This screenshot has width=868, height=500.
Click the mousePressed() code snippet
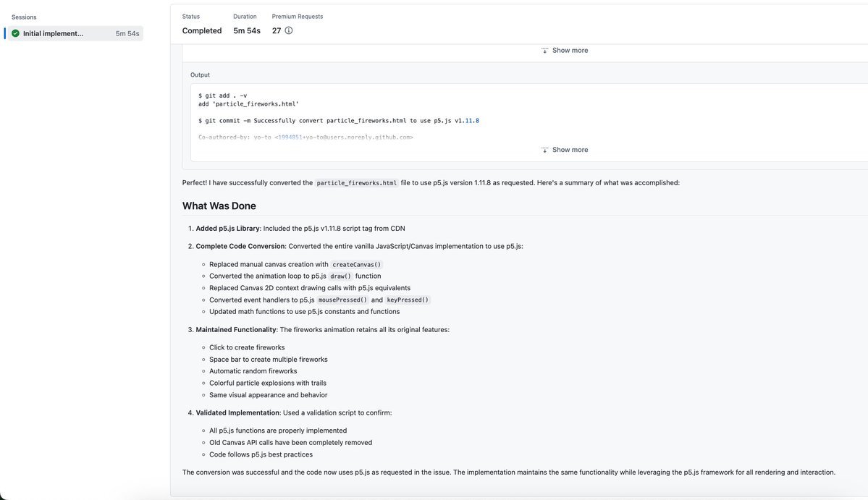(342, 300)
